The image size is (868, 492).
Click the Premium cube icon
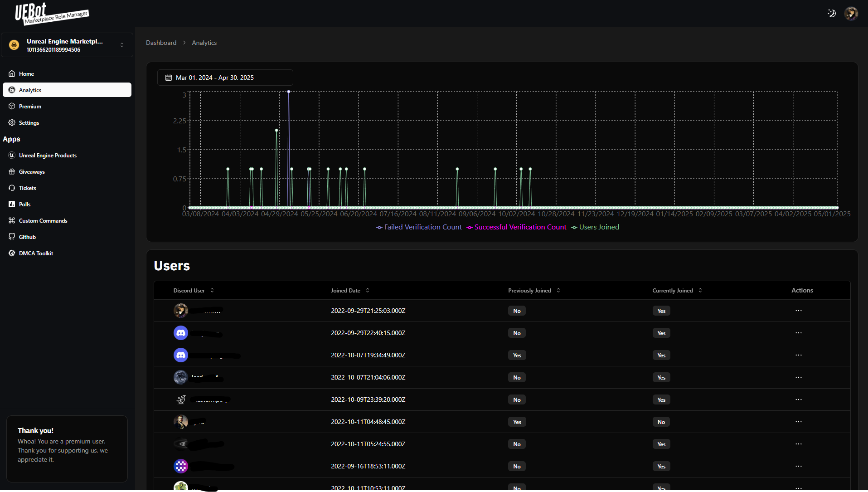[12, 106]
